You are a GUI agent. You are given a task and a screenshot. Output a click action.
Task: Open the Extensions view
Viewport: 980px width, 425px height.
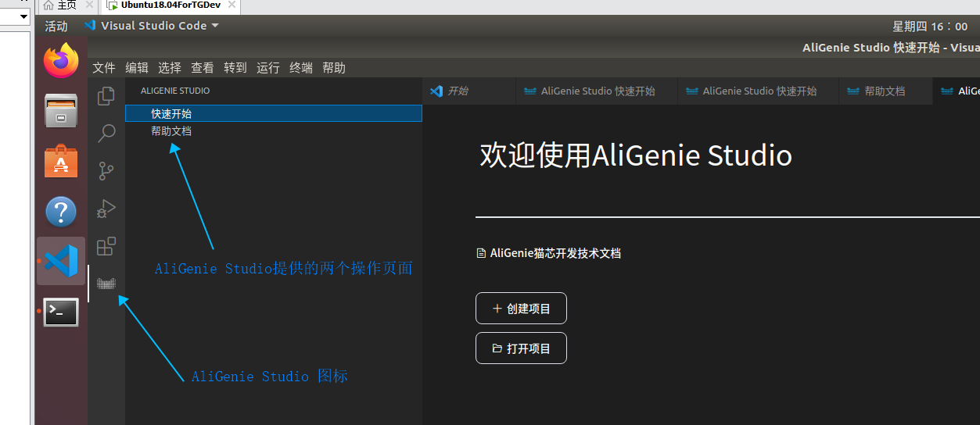click(106, 246)
